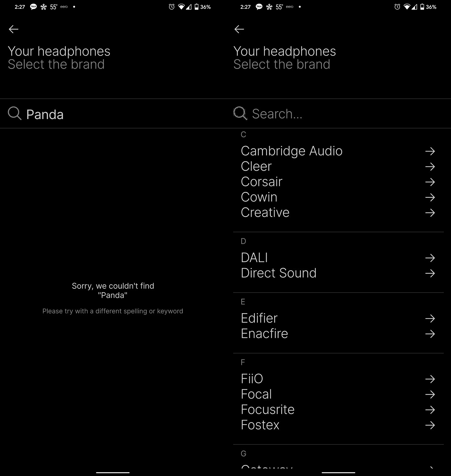Focus the empty Search... field
This screenshot has width=451, height=476.
313,114
